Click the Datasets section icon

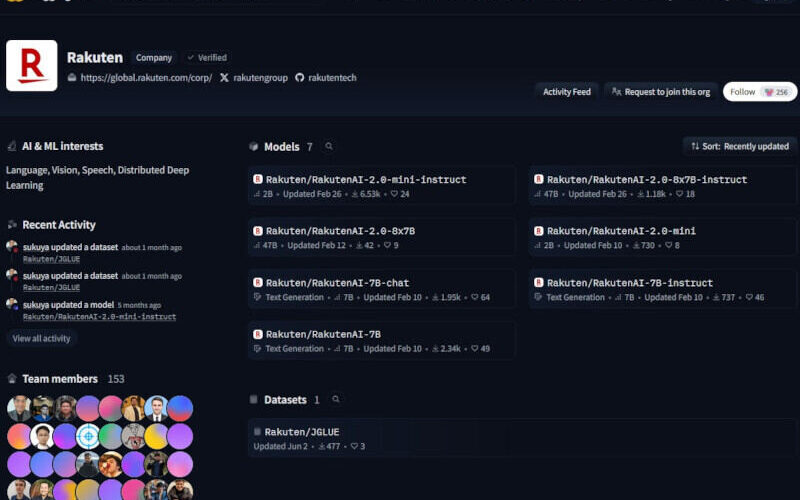tap(254, 399)
